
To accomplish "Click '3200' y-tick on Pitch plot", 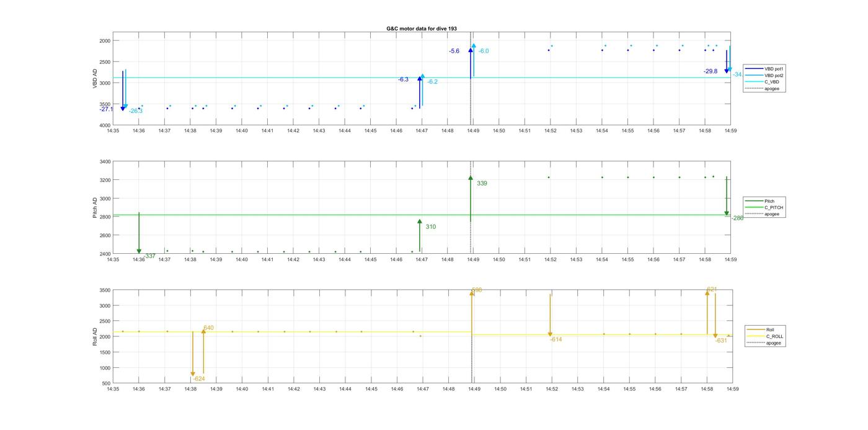I will pyautogui.click(x=105, y=180).
